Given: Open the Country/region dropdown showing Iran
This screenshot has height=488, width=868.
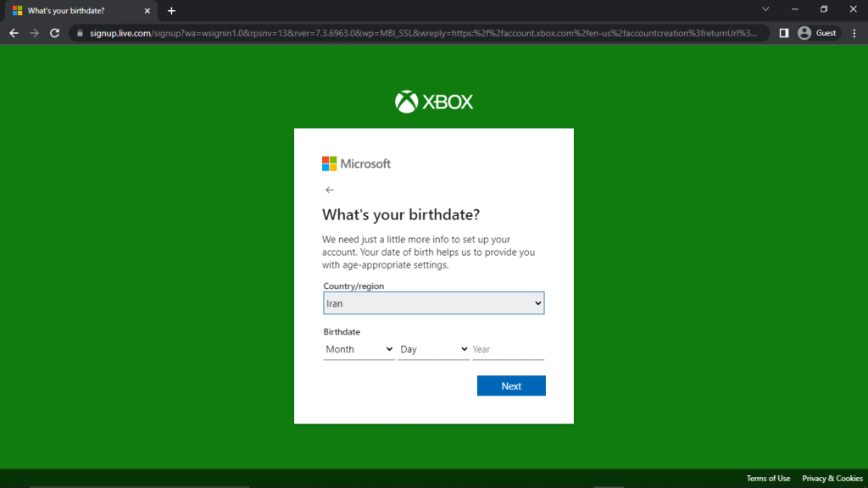Looking at the screenshot, I should coord(434,303).
